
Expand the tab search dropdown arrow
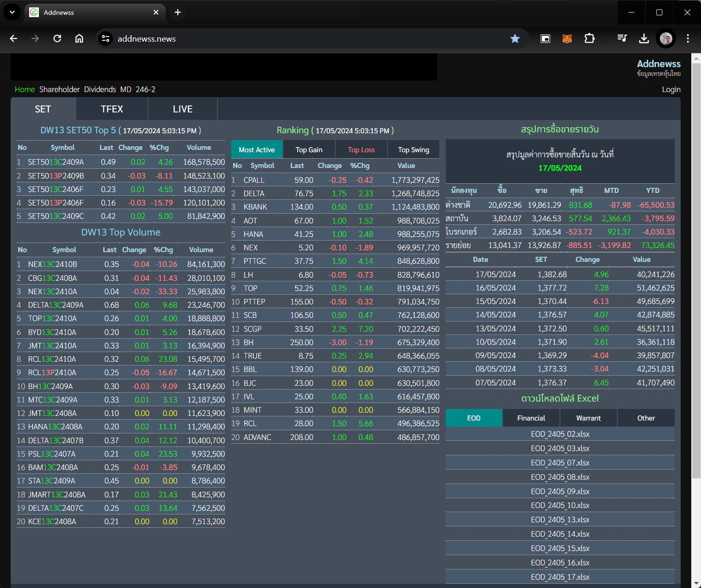[12, 12]
